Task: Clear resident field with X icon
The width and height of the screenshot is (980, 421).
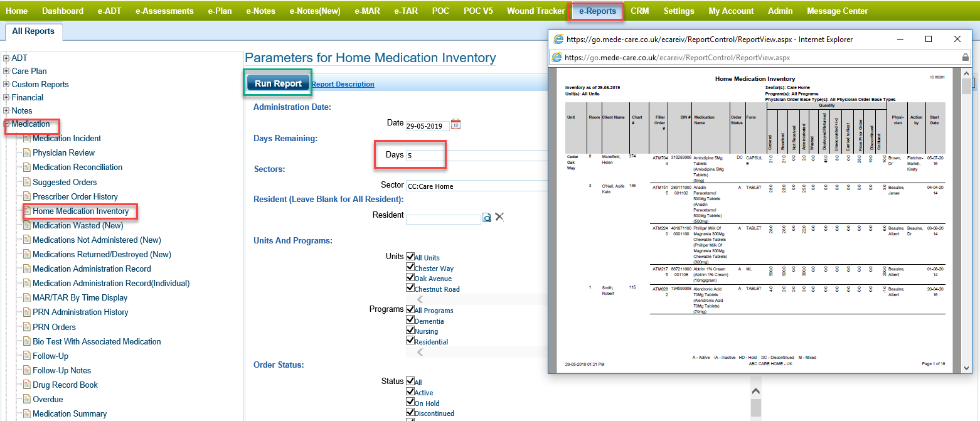Action: tap(499, 217)
